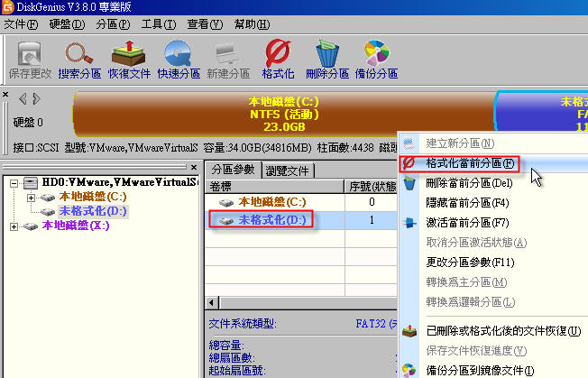The image size is (588, 378).
Task: Open the 分區(P) menu
Action: click(x=113, y=24)
